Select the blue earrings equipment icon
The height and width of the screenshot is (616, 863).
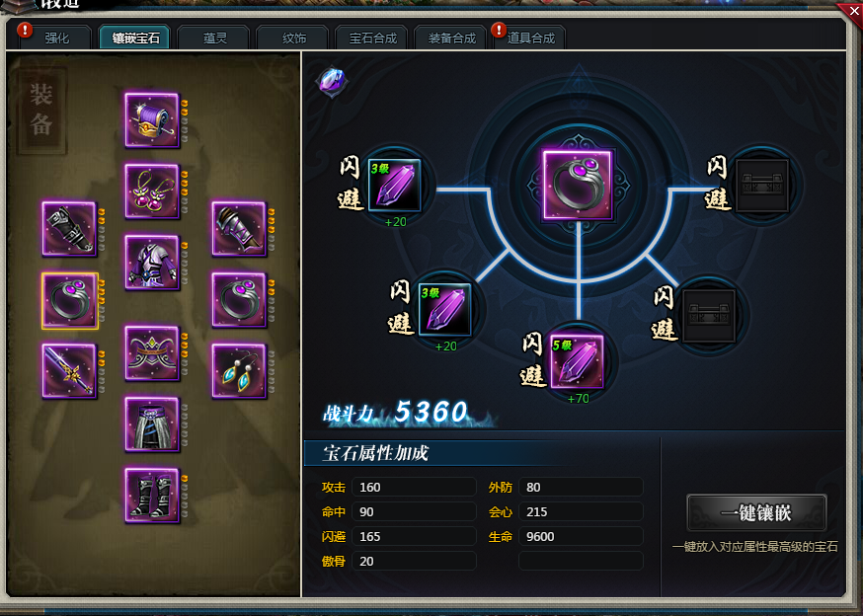click(x=239, y=370)
